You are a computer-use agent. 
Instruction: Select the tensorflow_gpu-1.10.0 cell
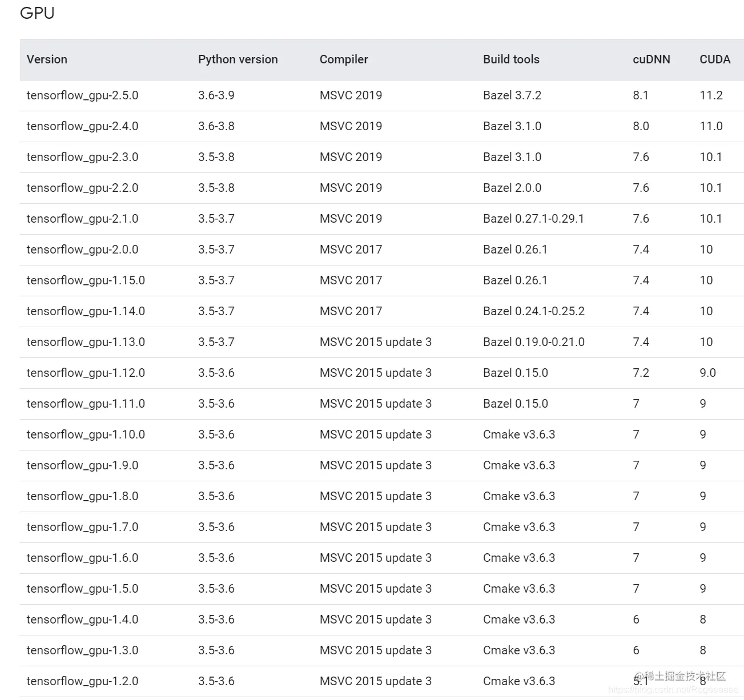point(86,435)
